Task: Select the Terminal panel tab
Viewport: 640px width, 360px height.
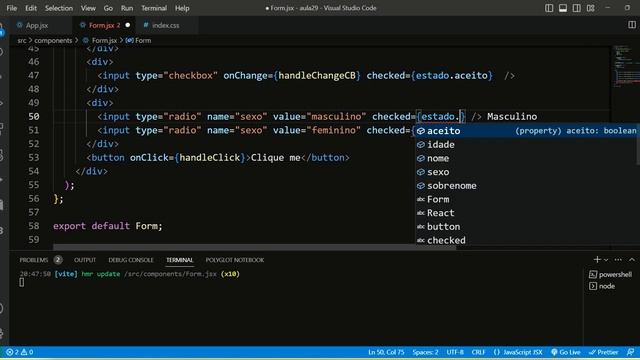Action: click(x=180, y=260)
